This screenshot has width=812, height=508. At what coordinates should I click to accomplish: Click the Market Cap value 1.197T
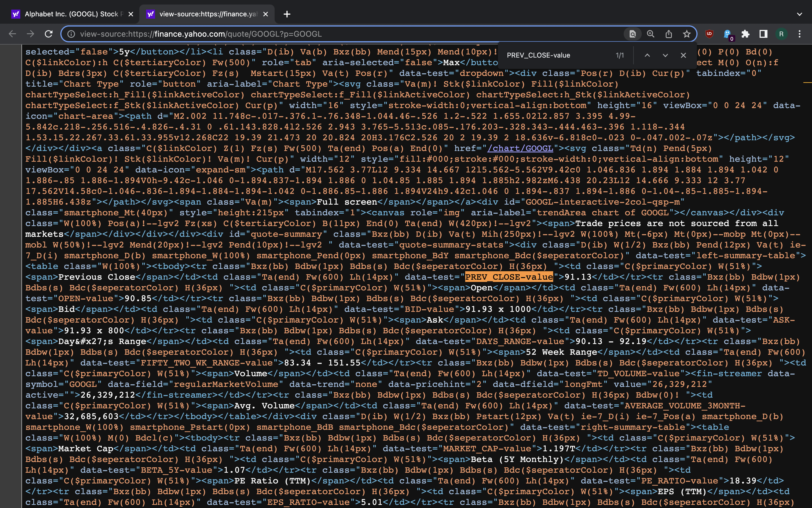(x=559, y=448)
